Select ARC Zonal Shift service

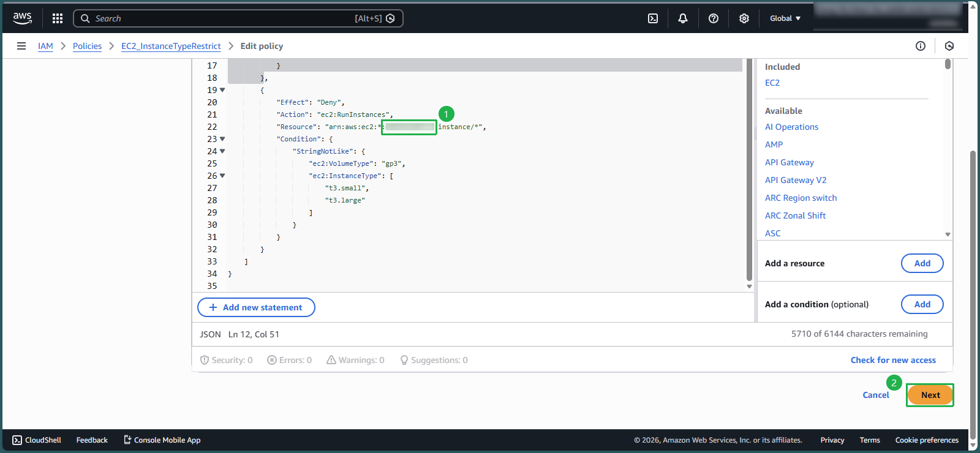pos(795,215)
